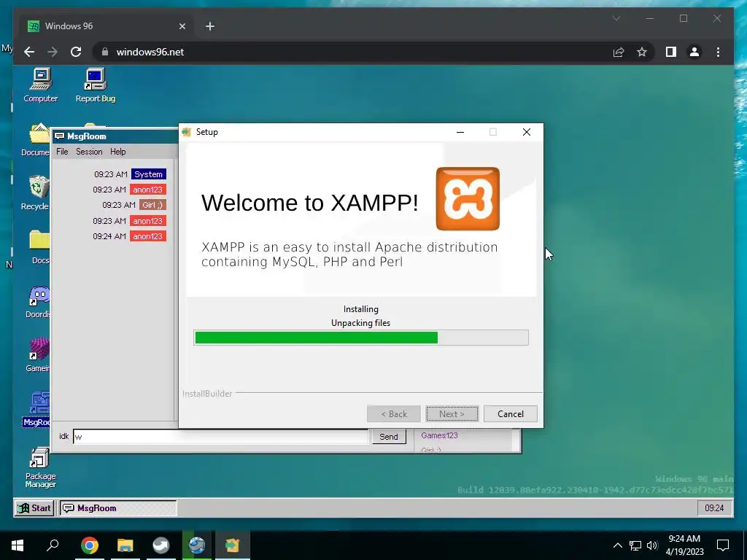Click the Chrome back arrow
This screenshot has width=747, height=560.
point(29,52)
